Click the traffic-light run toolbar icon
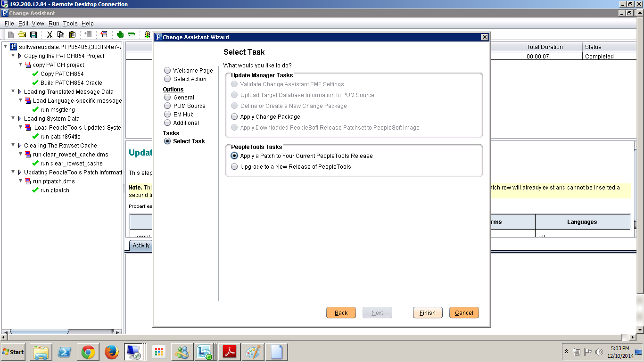Image resolution: width=644 pixels, height=362 pixels. click(147, 35)
